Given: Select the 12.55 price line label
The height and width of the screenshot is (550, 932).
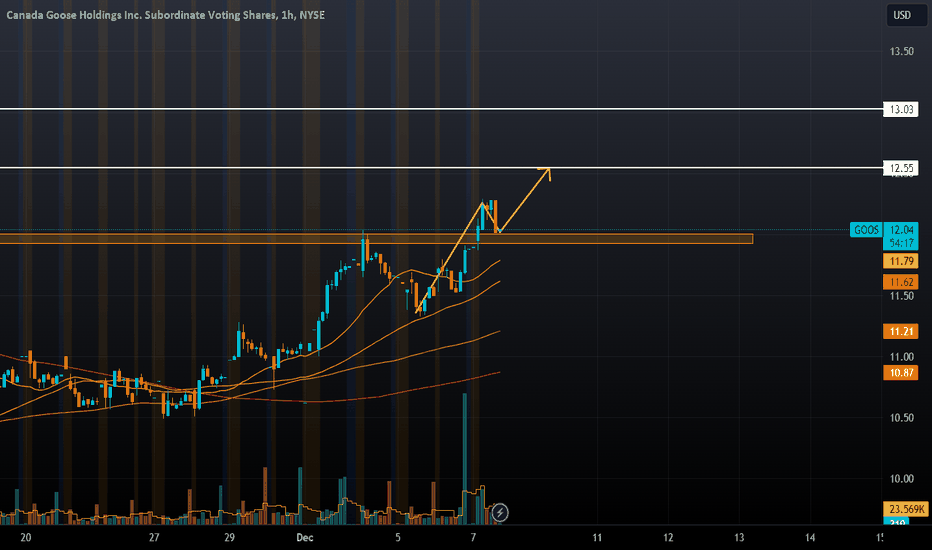Looking at the screenshot, I should click(x=900, y=168).
